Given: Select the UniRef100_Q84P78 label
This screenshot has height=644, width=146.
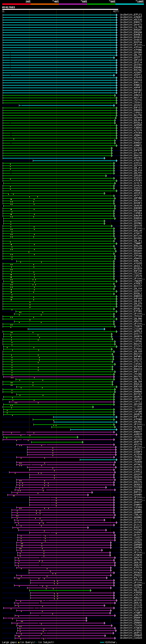Looking at the screenshot, I should (131, 442).
